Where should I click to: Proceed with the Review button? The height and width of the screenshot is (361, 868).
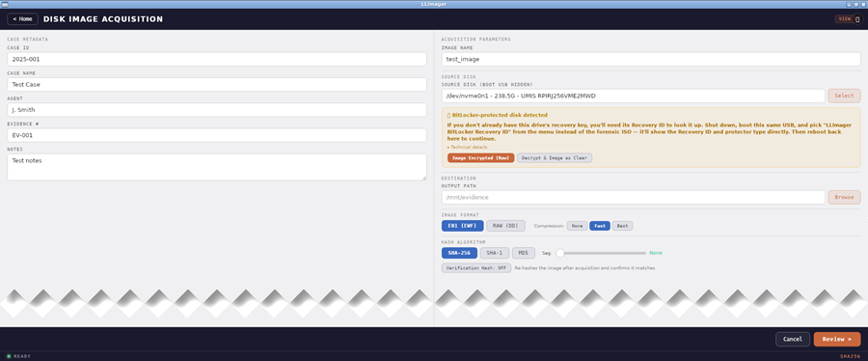(x=837, y=339)
